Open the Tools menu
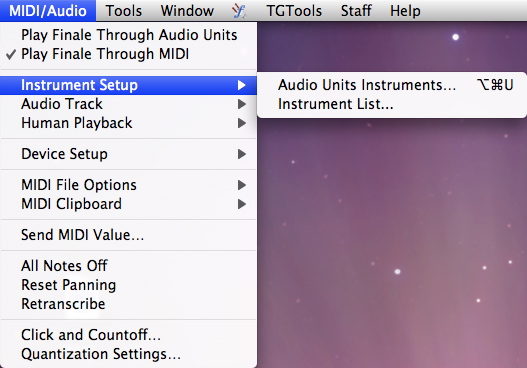 pos(123,11)
